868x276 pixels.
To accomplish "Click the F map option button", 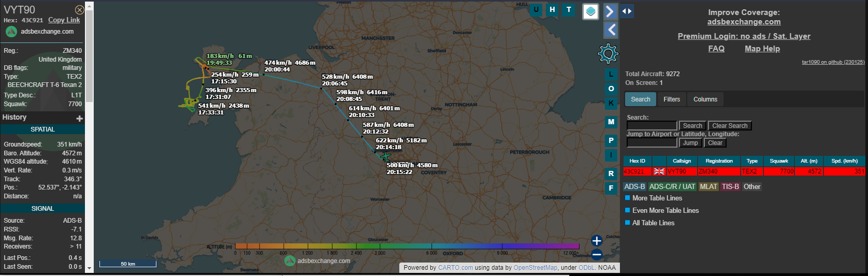I will coord(611,188).
